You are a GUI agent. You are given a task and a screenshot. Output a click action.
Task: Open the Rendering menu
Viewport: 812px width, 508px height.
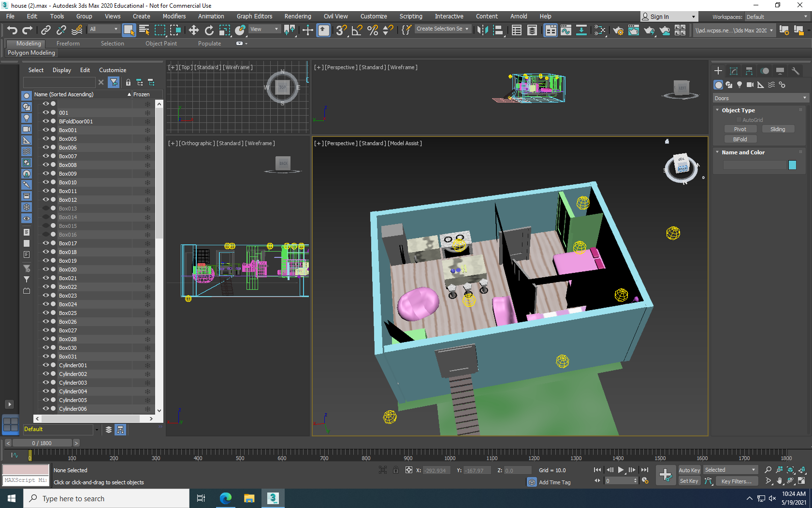[297, 16]
